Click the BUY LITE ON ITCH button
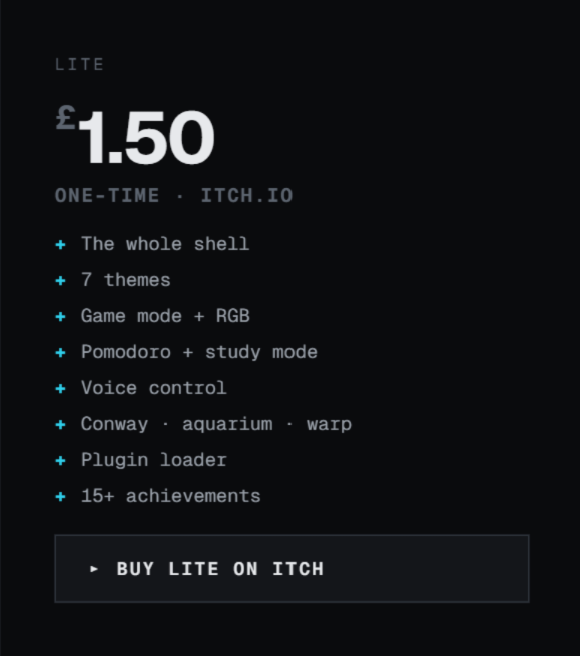 292,569
